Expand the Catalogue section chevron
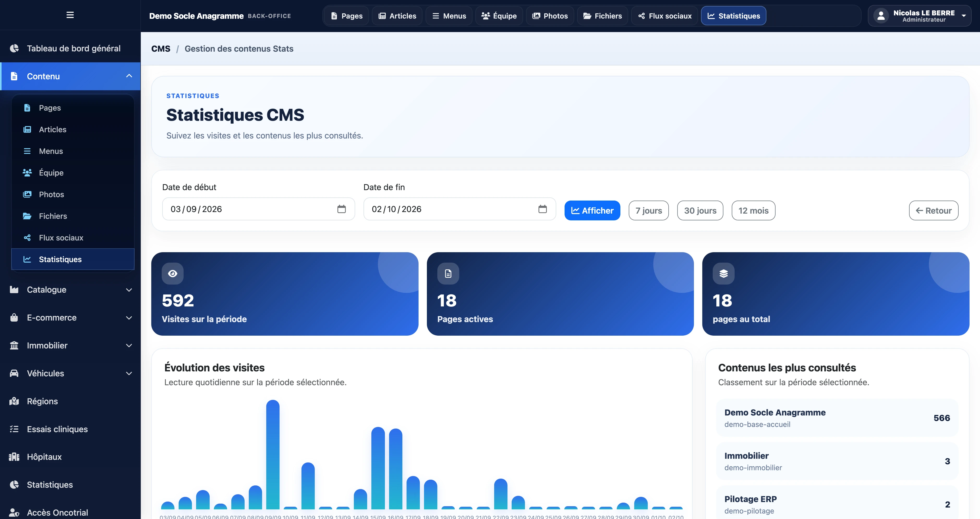This screenshot has height=519, width=980. click(x=129, y=289)
